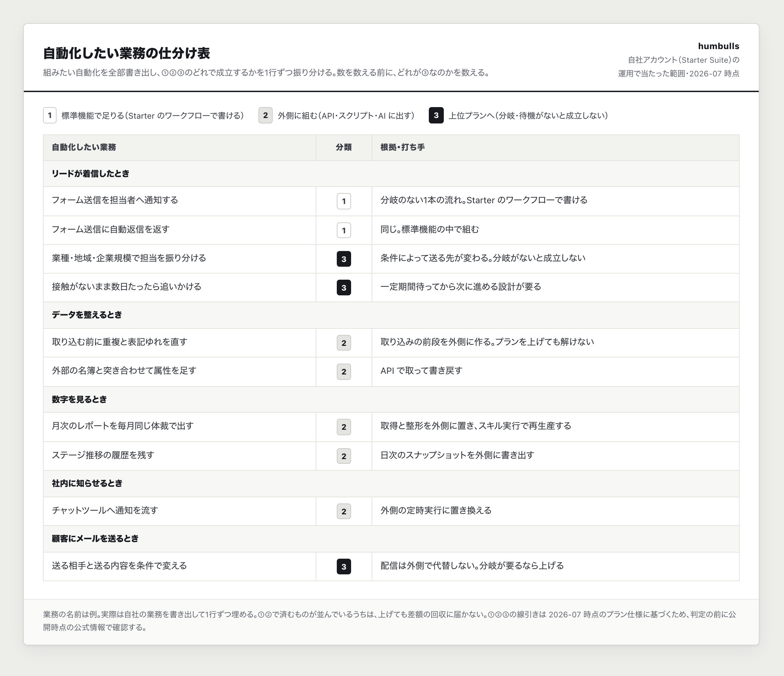Click the rationale 一定期間待ってから次に進める設計が要る
The width and height of the screenshot is (784, 676).
pyautogui.click(x=461, y=286)
